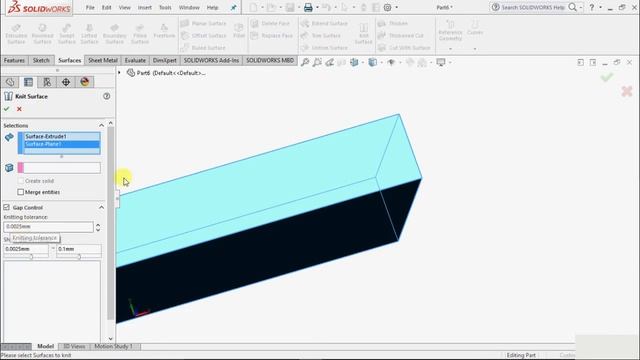Toggle the Gap Control checkbox
Viewport: 640px width, 360px height.
(7, 207)
